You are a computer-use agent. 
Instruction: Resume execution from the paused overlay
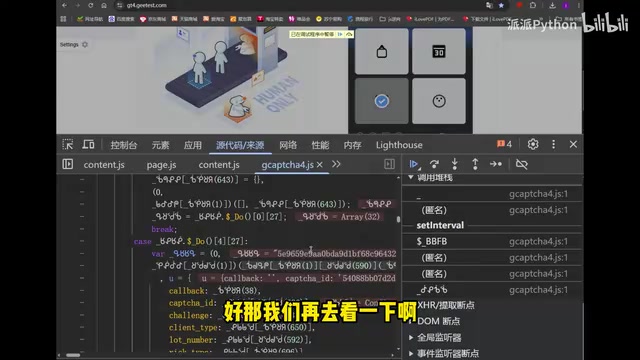[340, 34]
